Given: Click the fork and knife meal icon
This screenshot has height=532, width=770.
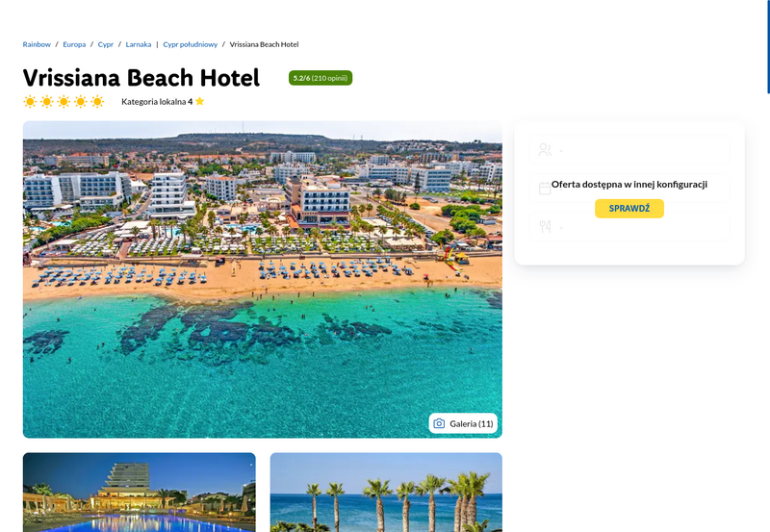Looking at the screenshot, I should coord(545,226).
